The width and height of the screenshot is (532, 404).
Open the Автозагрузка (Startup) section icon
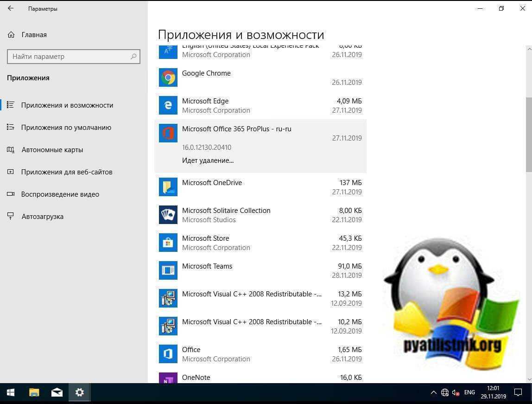[11, 216]
